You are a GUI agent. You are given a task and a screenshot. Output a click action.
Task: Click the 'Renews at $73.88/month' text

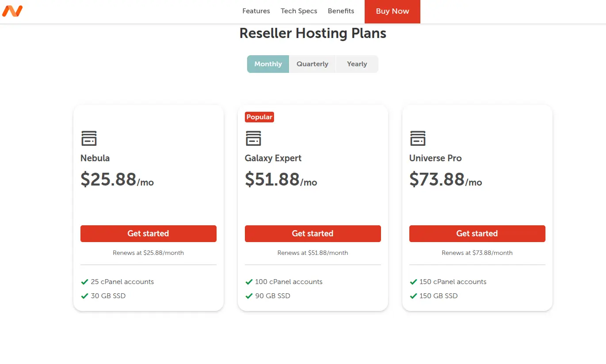(x=477, y=253)
